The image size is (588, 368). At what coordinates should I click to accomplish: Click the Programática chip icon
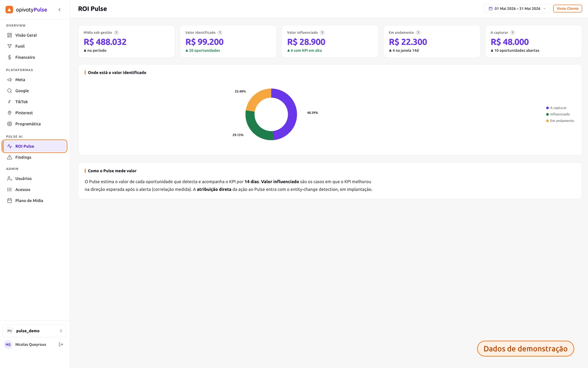point(10,124)
